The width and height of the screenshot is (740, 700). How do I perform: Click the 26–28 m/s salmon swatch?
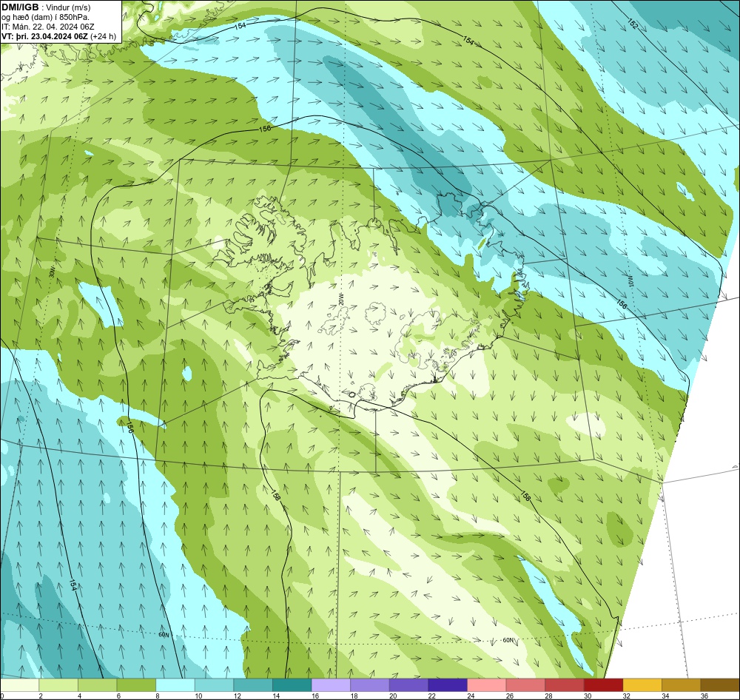pyautogui.click(x=525, y=685)
